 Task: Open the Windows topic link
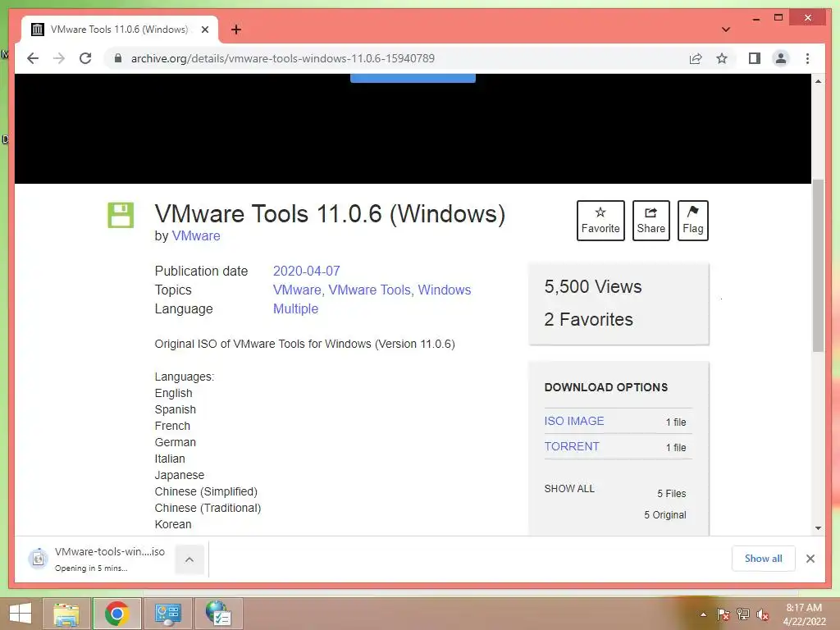(444, 290)
